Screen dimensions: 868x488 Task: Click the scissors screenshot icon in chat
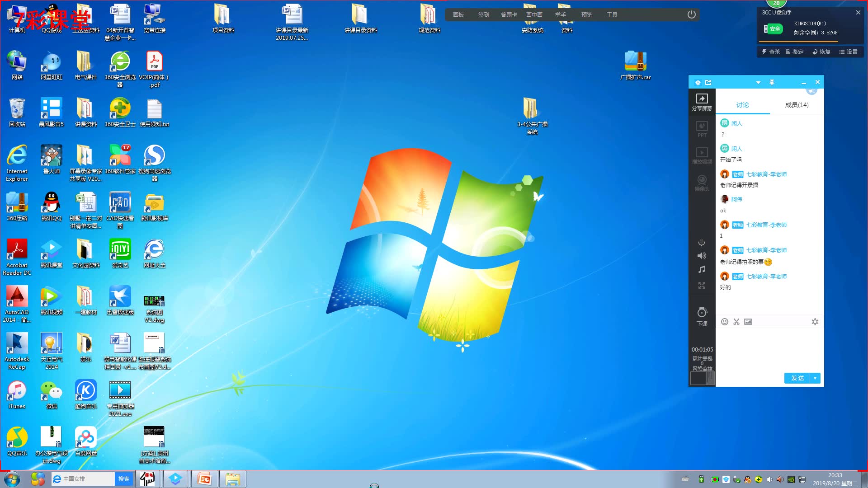pos(736,322)
